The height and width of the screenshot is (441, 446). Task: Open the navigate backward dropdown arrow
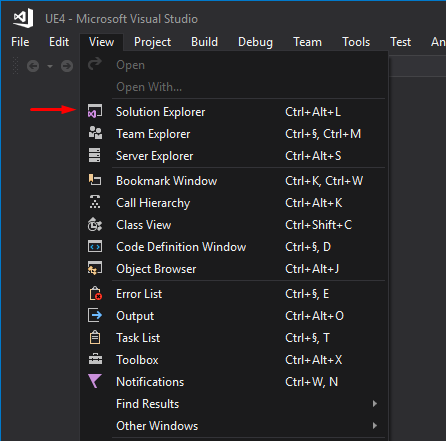pos(50,66)
